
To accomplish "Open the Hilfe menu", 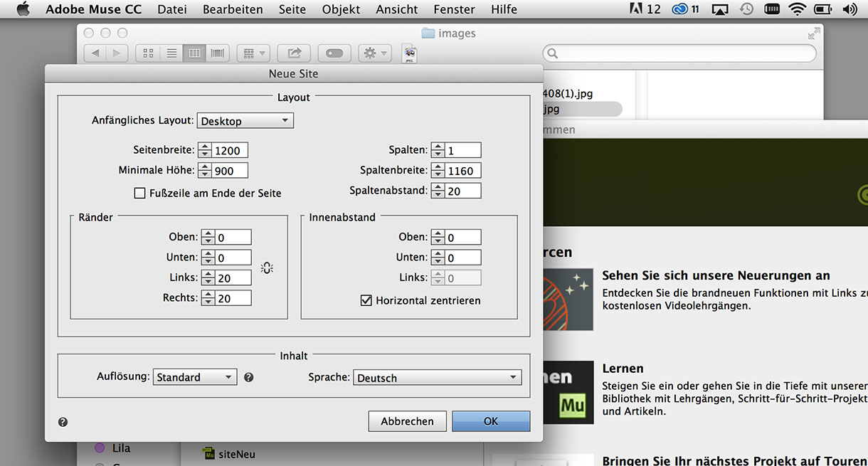I will [x=504, y=9].
